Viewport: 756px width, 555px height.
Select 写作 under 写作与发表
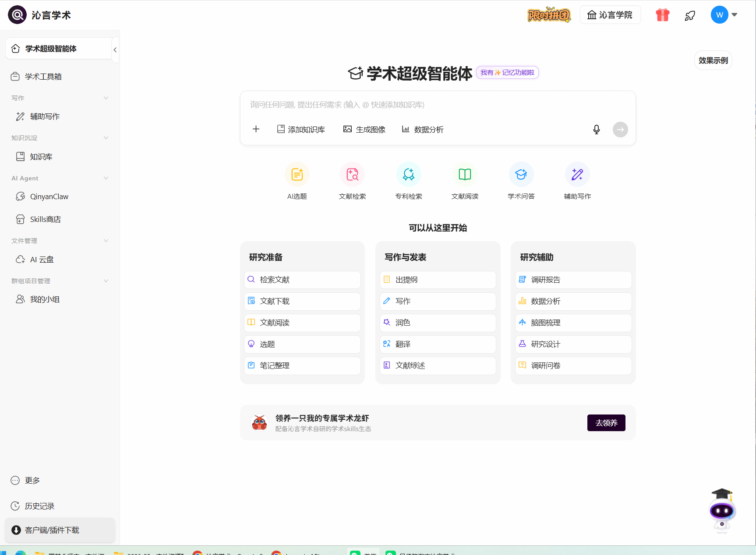[x=438, y=301]
